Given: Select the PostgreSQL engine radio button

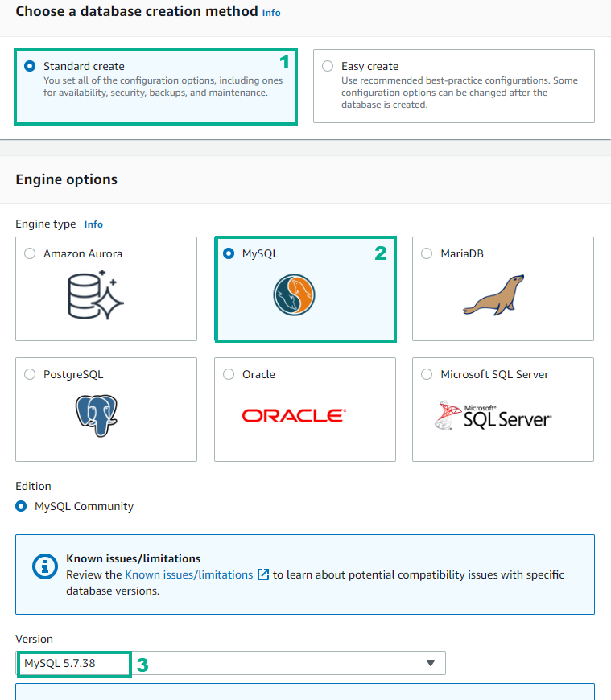Looking at the screenshot, I should [30, 374].
